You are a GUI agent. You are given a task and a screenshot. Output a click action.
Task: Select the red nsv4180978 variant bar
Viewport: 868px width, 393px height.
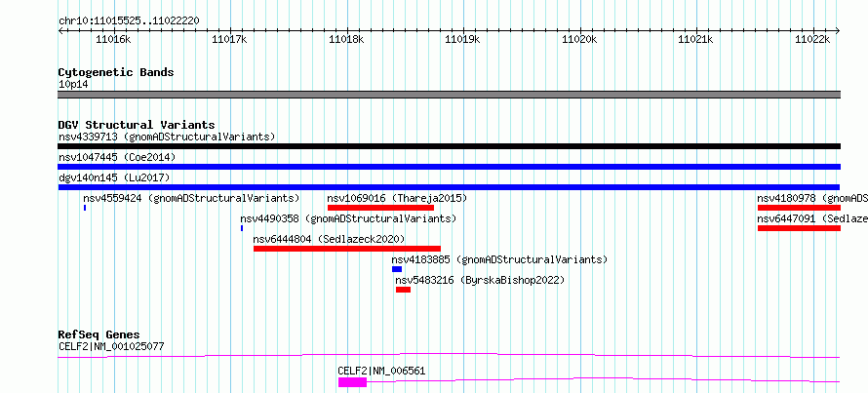(800, 208)
